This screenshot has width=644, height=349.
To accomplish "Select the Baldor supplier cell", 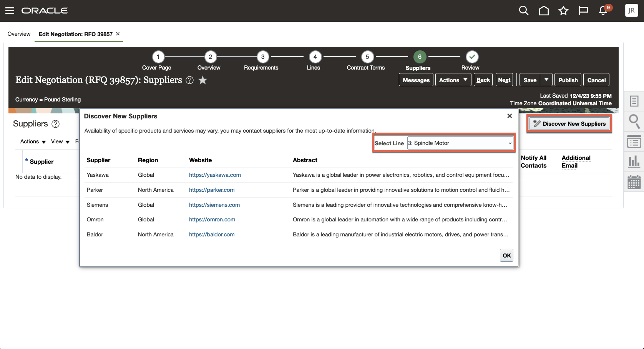I will tap(95, 234).
